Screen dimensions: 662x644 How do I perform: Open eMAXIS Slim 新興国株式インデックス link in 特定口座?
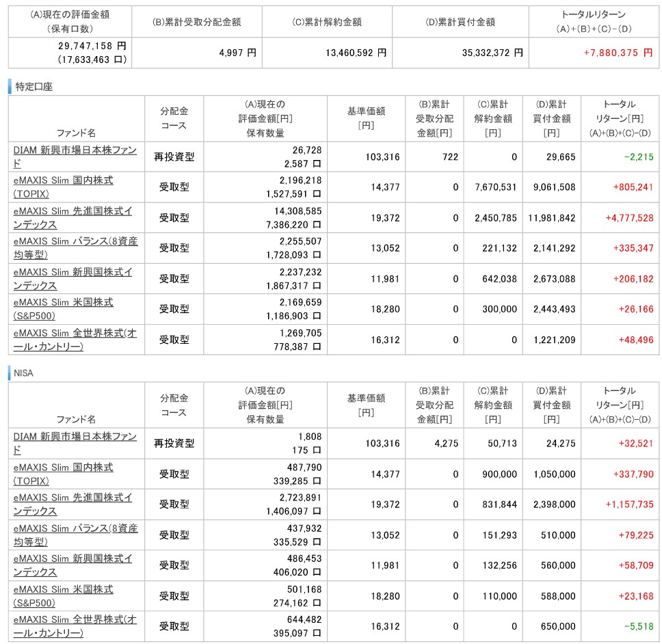pyautogui.click(x=72, y=278)
